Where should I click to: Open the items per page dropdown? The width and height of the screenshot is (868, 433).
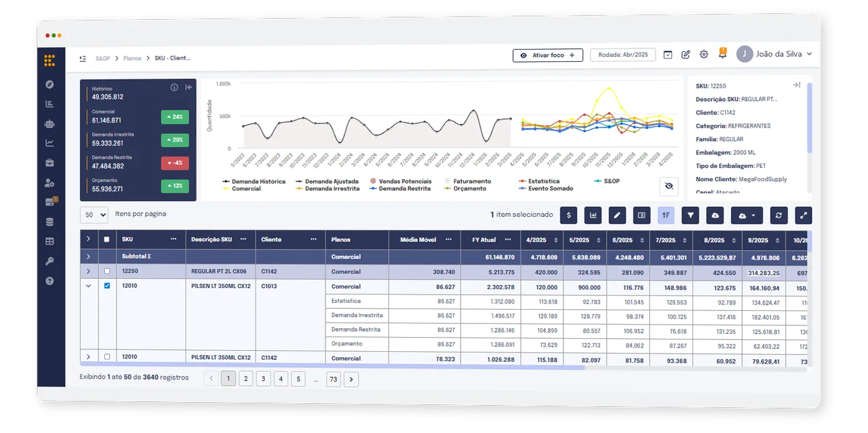94,215
